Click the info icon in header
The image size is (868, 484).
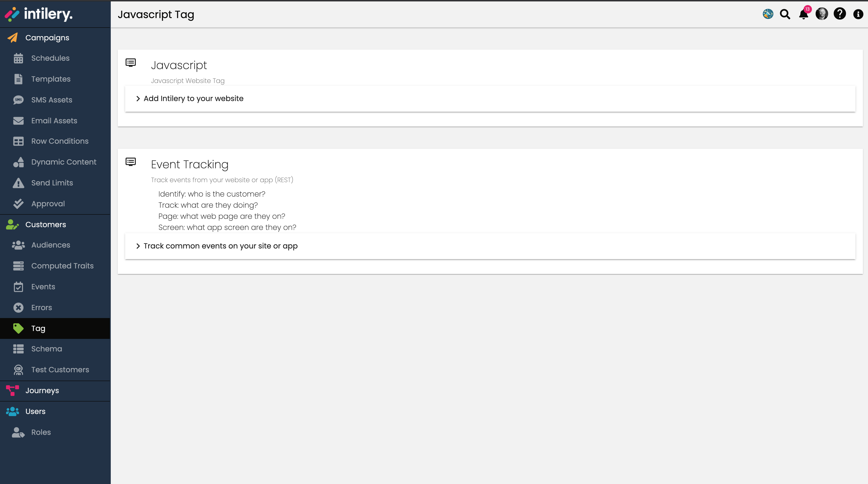tap(858, 14)
